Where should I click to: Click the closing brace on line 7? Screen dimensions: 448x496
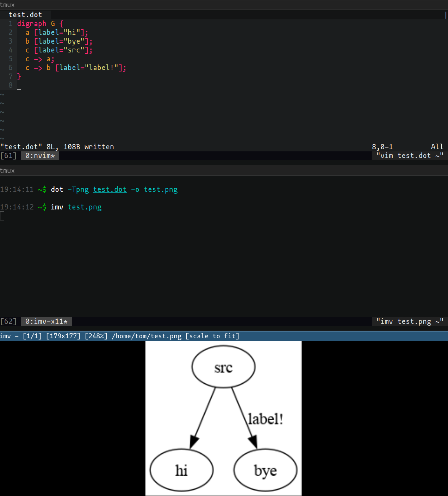click(19, 76)
